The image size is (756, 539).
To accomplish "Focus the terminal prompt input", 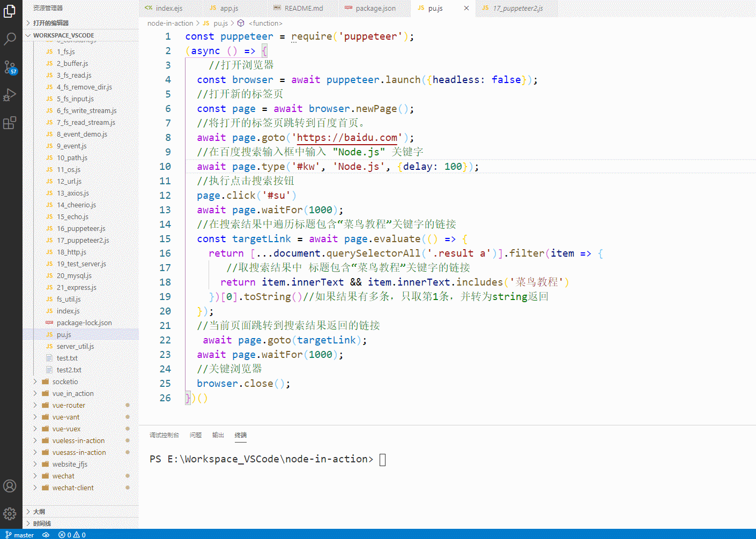I will tap(382, 459).
